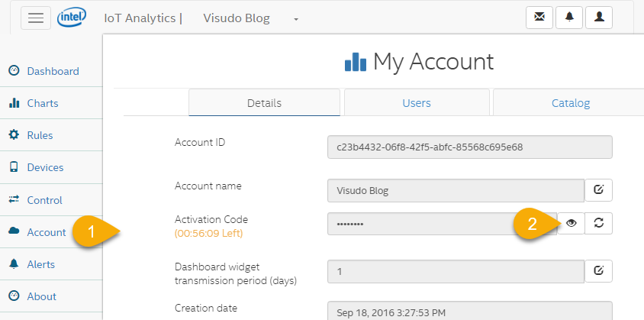The width and height of the screenshot is (644, 320).
Task: Open the Rules sidebar item
Action: (x=40, y=135)
